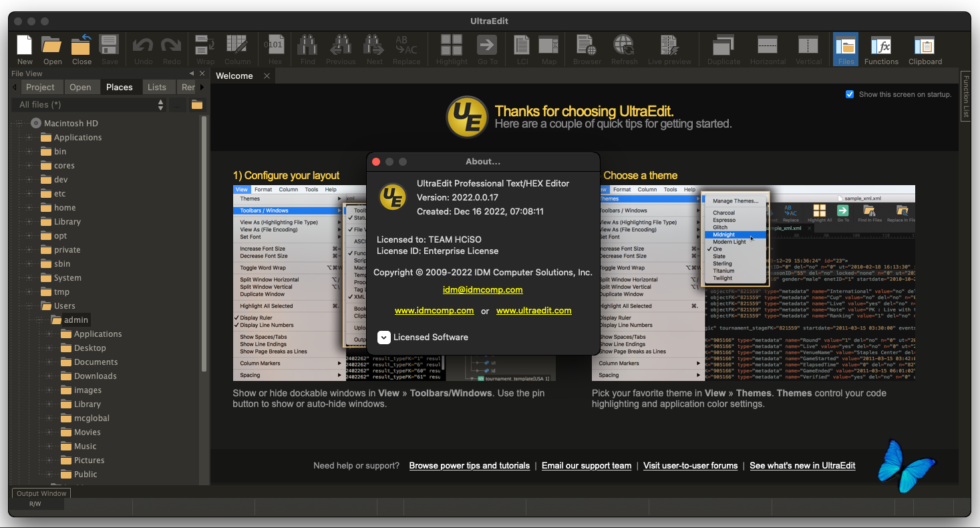Open the www.ultraedit.com link
The image size is (980, 528).
pyautogui.click(x=534, y=311)
